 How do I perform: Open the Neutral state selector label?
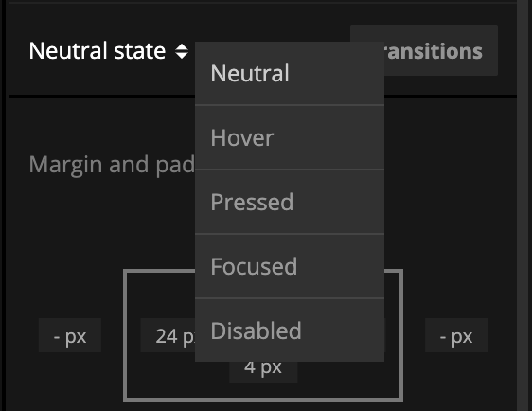[98, 51]
